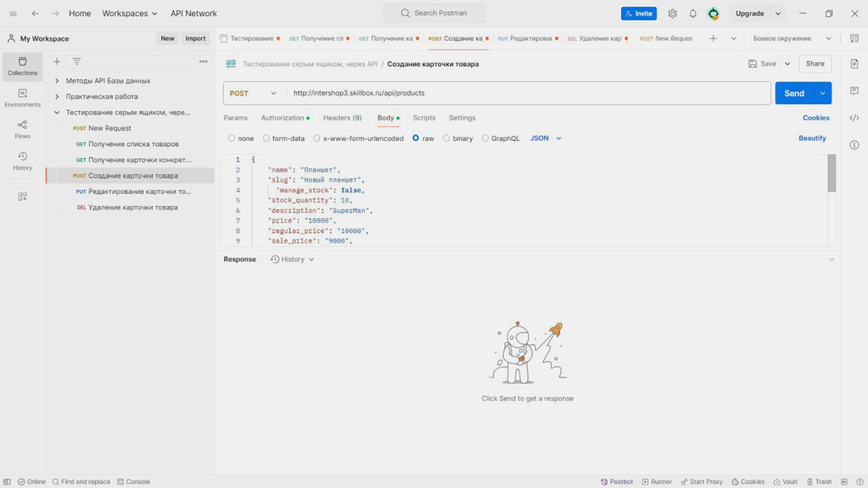Open the user avatar menu

714,14
